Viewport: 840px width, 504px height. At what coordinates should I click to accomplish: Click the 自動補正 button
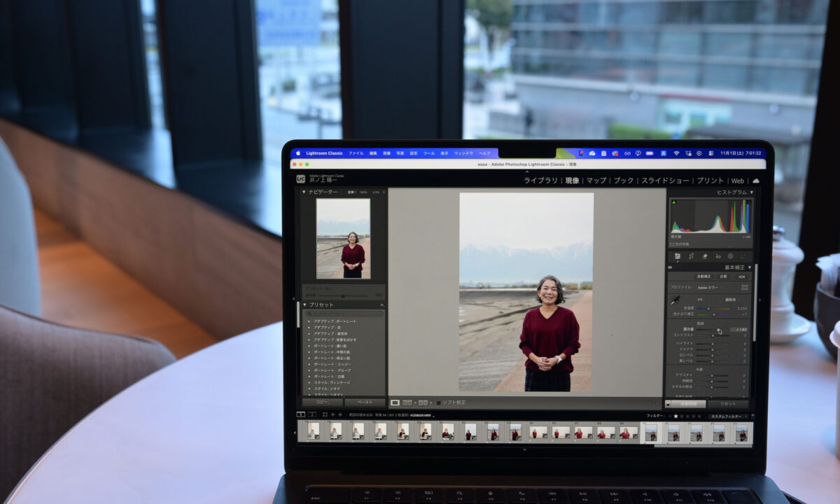click(703, 276)
